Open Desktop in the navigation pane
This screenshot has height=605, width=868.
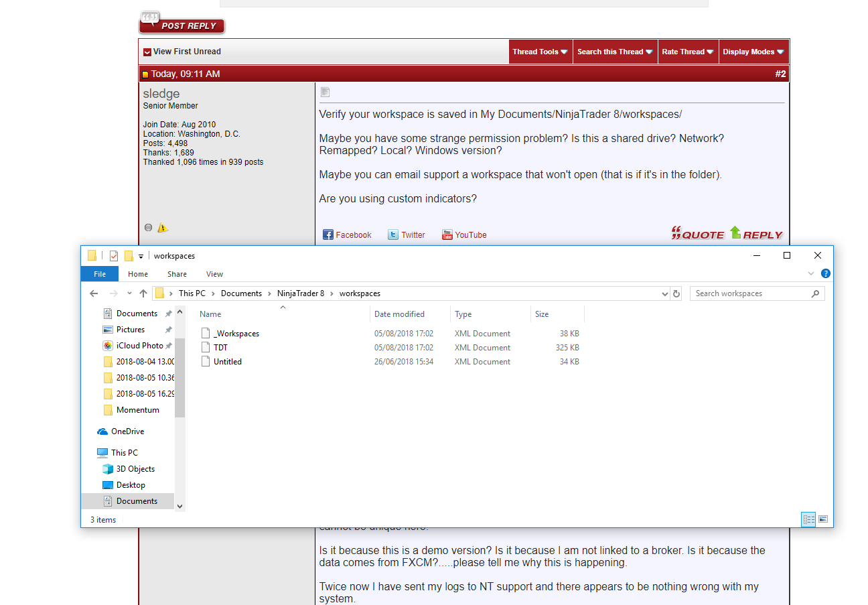131,485
